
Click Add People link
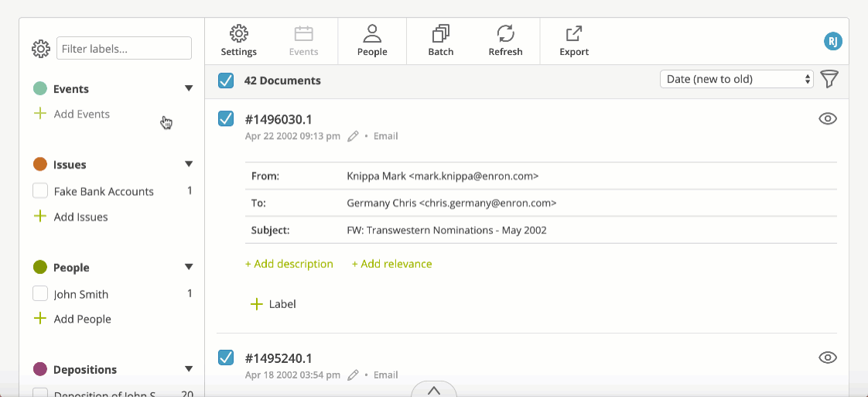click(83, 319)
